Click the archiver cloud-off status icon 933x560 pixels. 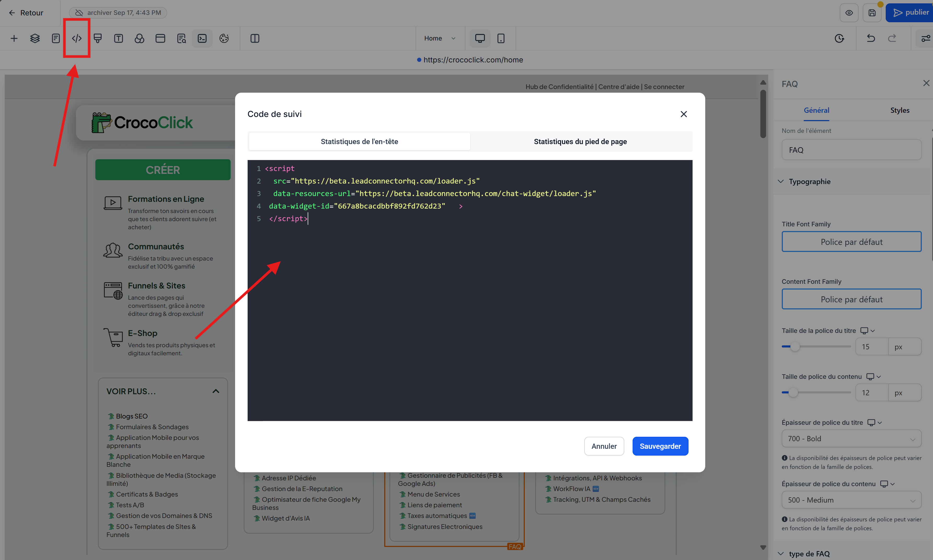click(x=79, y=13)
